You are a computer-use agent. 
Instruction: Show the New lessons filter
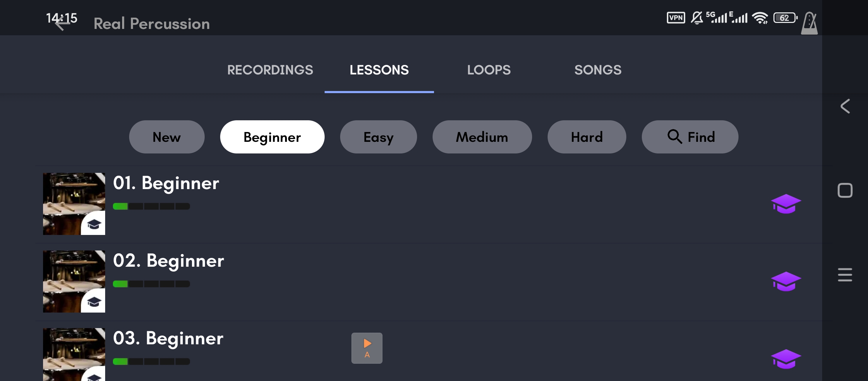[x=167, y=137]
